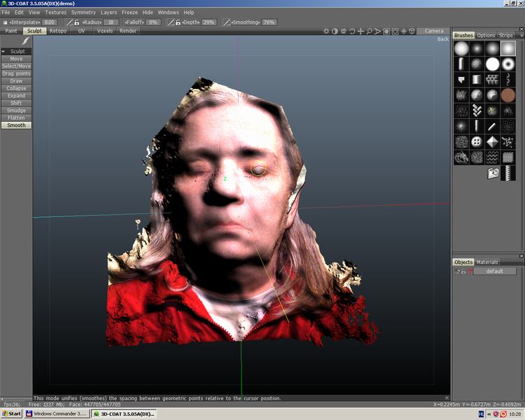Click the load brush folder icon
Viewport: 525px width, 420px height.
[x=493, y=173]
